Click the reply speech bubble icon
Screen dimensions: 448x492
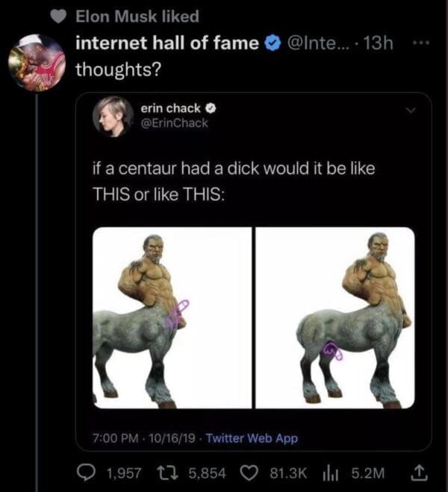point(87,470)
